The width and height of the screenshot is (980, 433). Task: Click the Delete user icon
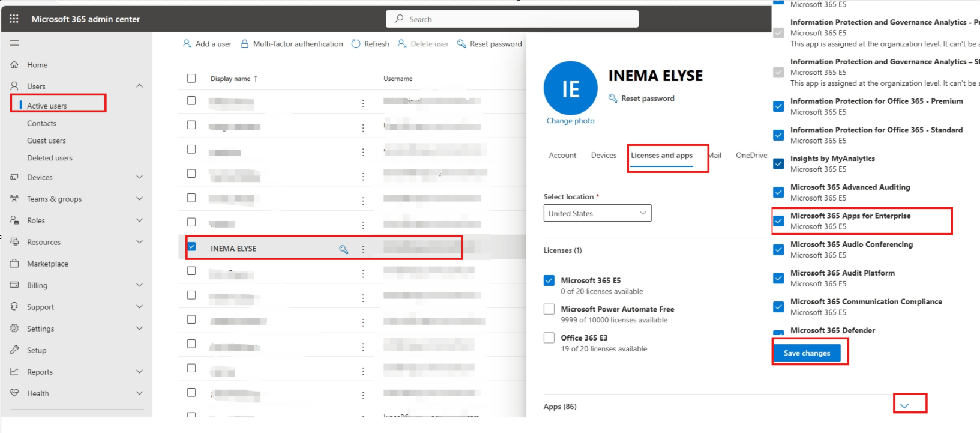point(402,44)
